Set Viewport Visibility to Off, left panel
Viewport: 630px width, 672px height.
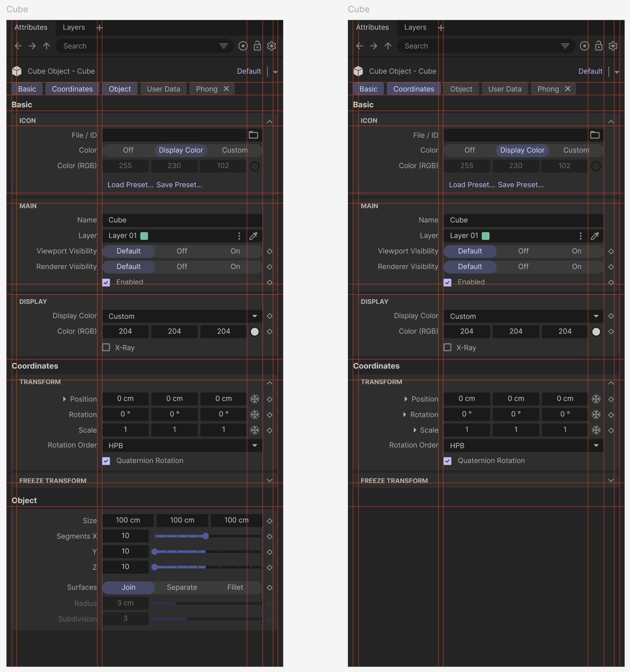tap(182, 251)
